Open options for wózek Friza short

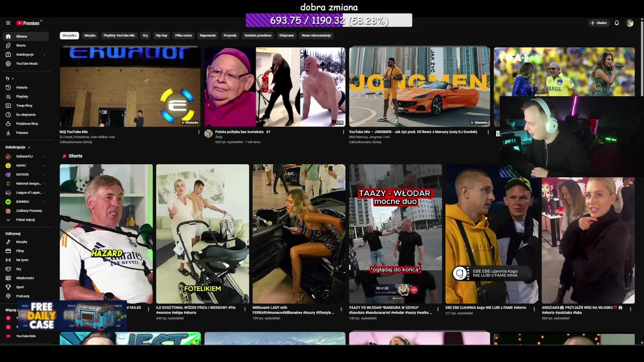click(245, 309)
